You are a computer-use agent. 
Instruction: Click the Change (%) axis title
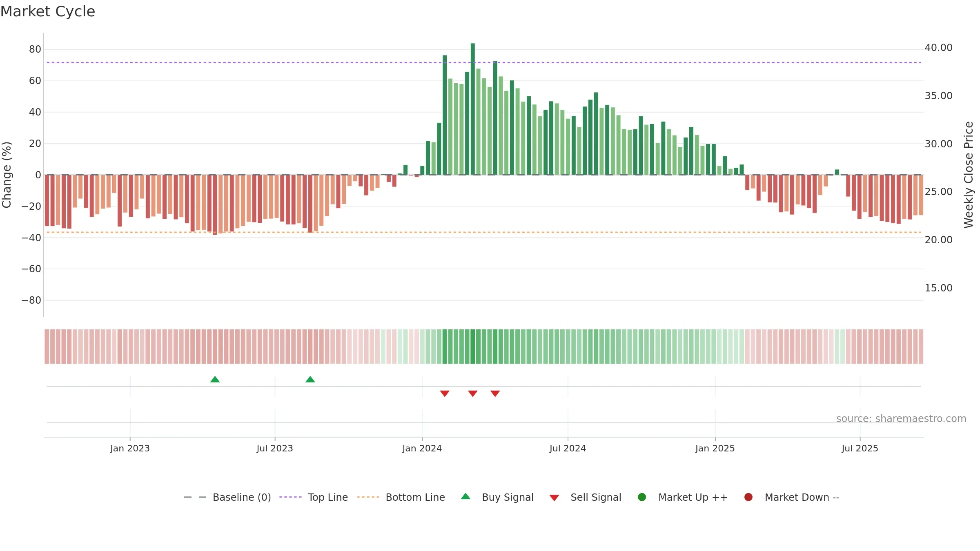tap(7, 175)
